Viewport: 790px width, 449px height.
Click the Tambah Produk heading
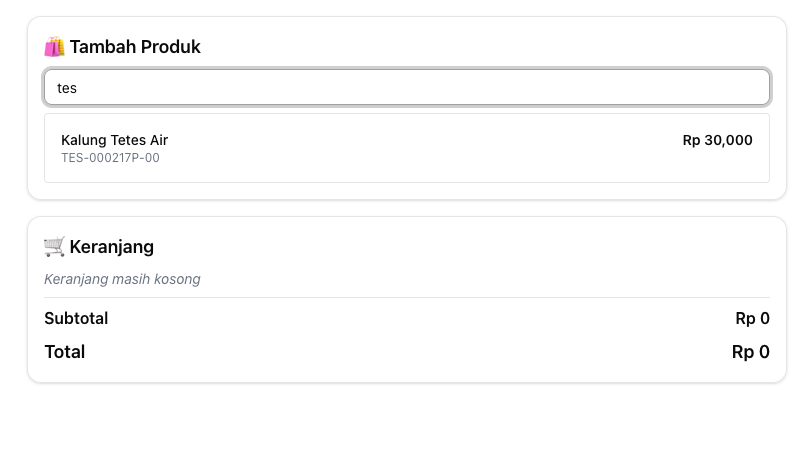click(135, 47)
